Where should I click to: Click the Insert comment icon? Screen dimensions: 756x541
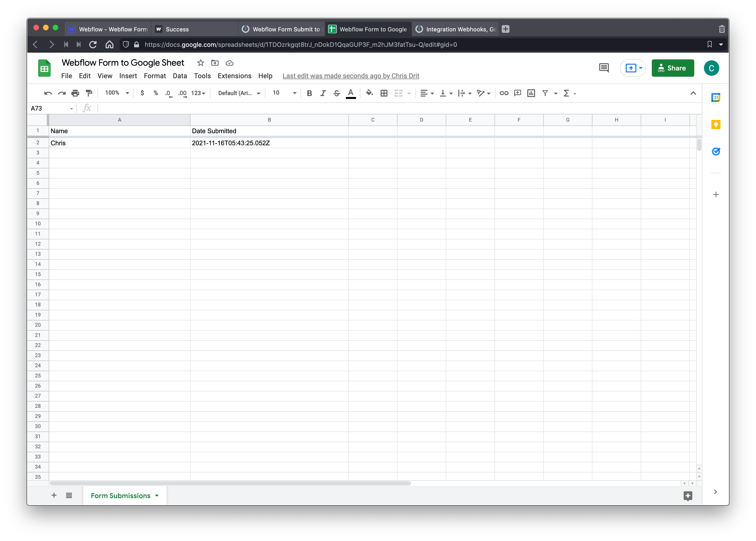[517, 93]
